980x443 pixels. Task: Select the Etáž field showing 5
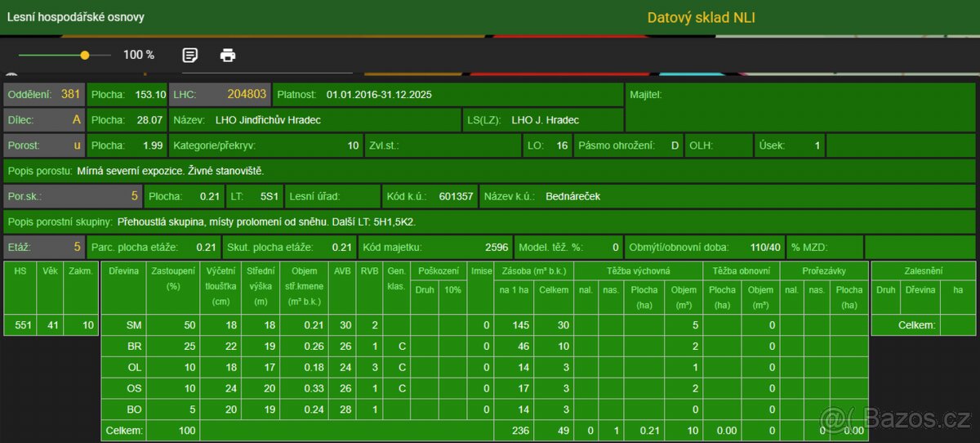point(44,247)
